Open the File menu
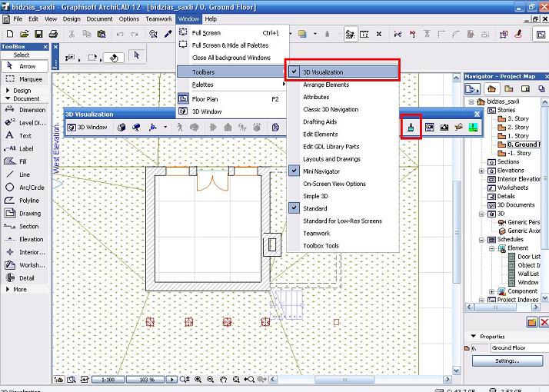 click(18, 19)
